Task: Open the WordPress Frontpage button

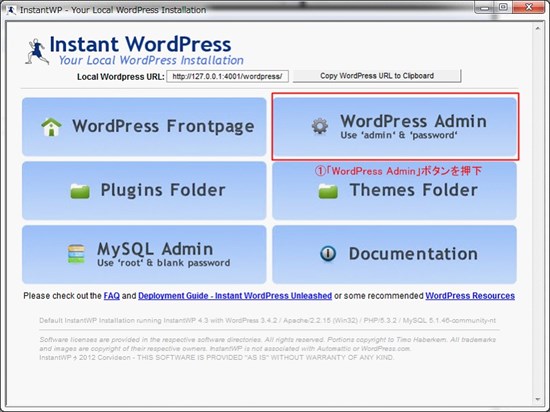Action: [x=144, y=127]
